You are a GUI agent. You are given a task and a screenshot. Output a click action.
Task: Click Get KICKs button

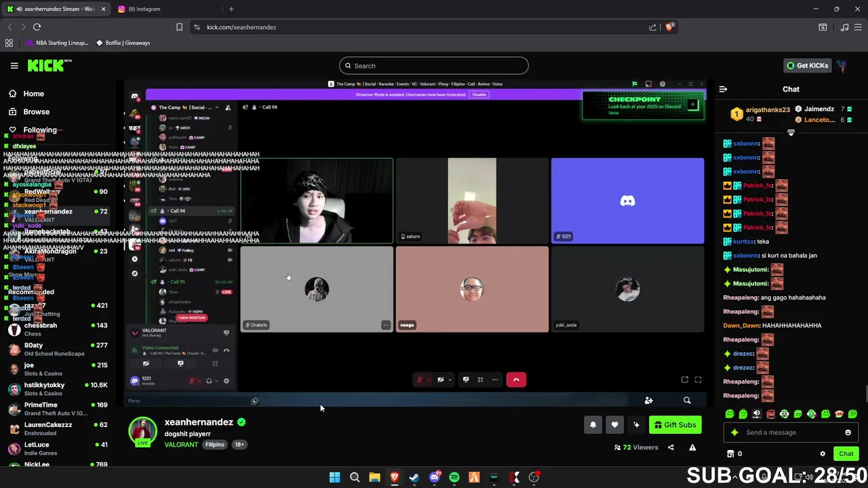coord(807,66)
